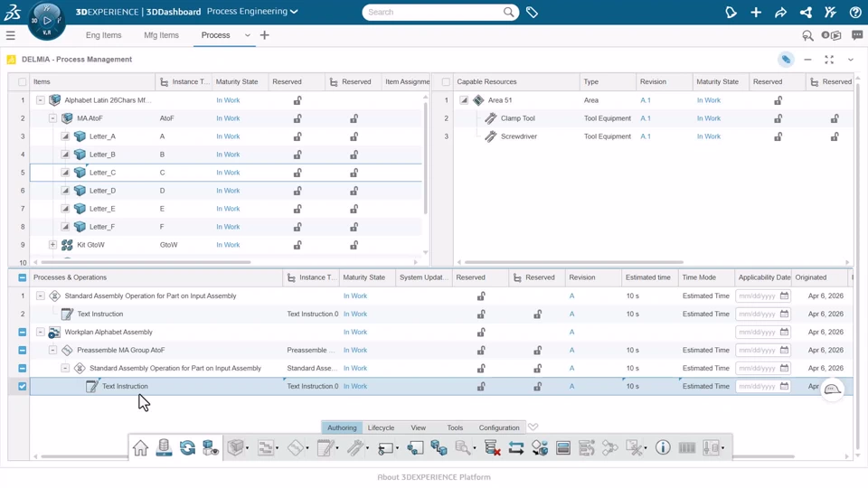Image resolution: width=868 pixels, height=488 pixels.
Task: Switch to the Mfg Items tab
Action: click(161, 35)
